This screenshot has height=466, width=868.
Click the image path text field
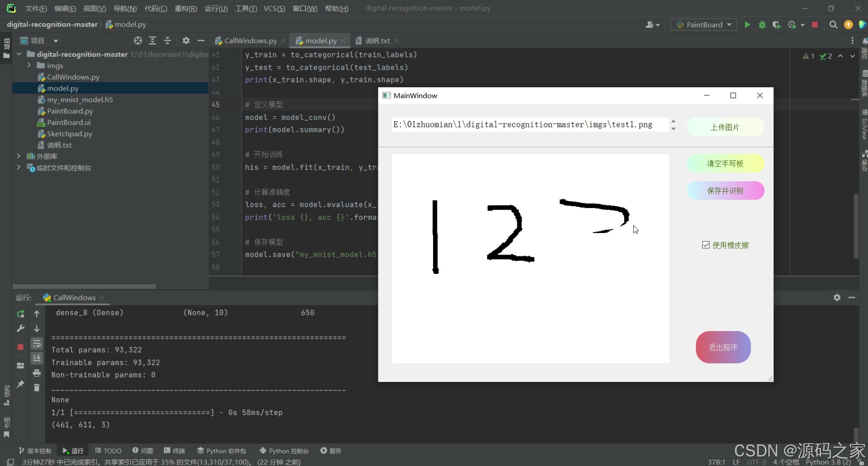tap(528, 125)
